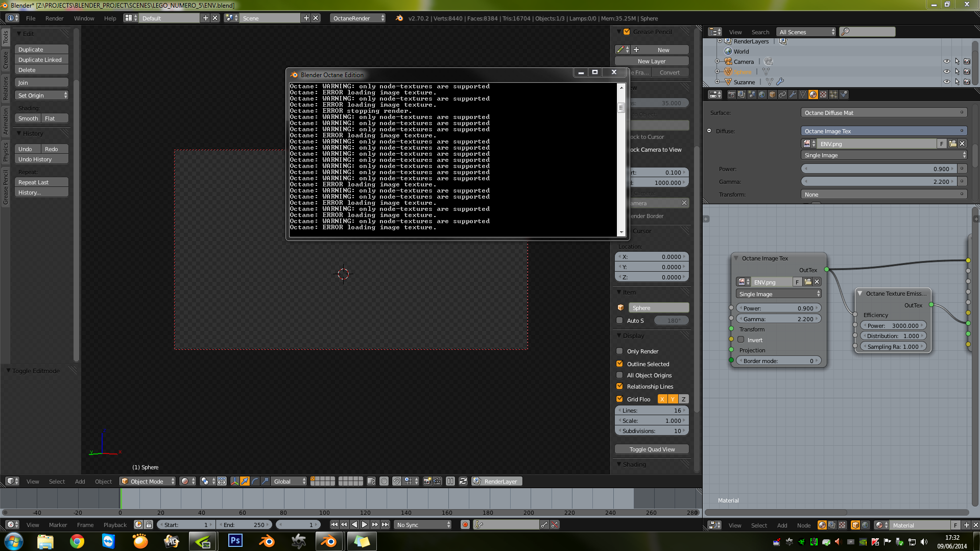Select the translate manipulator arrow icon
This screenshot has width=980, height=551.
pos(245,481)
